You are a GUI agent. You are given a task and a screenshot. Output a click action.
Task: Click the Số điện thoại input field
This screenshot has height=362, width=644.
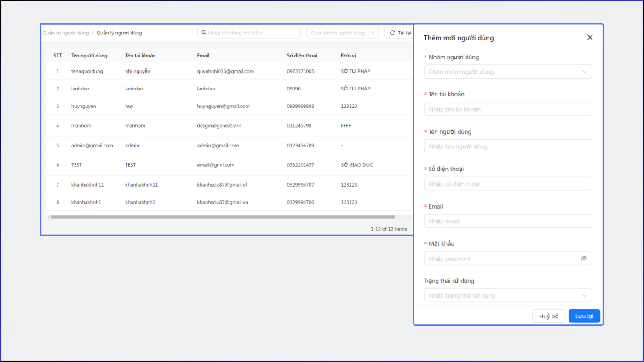508,184
